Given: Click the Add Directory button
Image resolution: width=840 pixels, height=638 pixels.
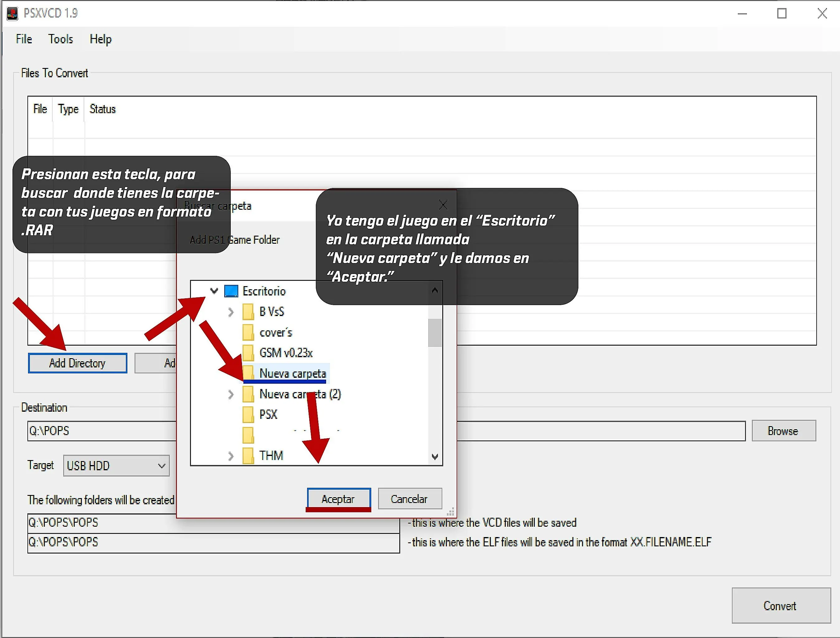Looking at the screenshot, I should click(78, 363).
